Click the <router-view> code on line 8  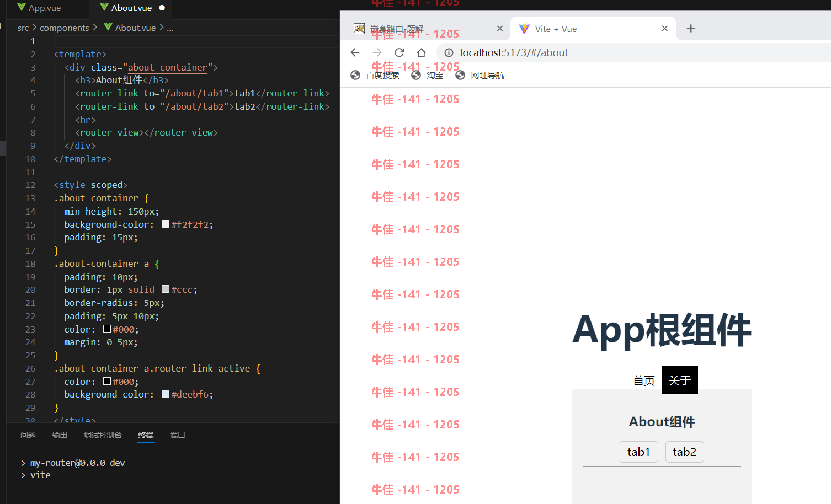[x=146, y=133]
